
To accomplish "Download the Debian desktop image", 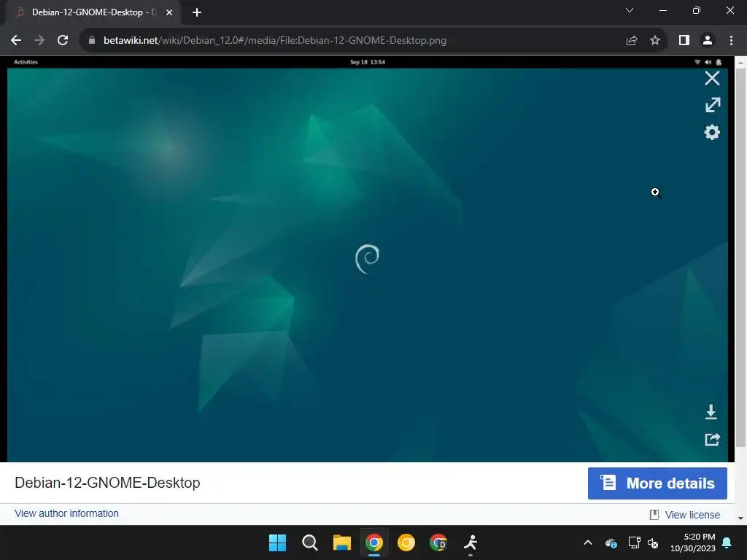I will tap(711, 412).
